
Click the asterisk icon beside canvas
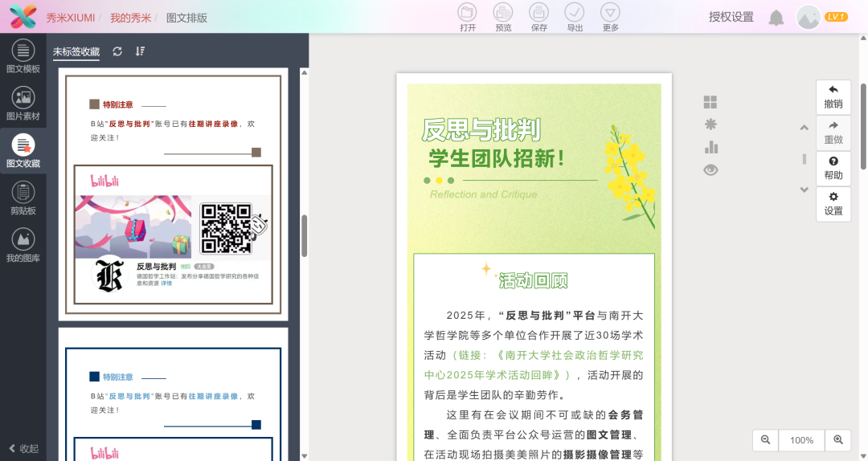click(x=710, y=124)
